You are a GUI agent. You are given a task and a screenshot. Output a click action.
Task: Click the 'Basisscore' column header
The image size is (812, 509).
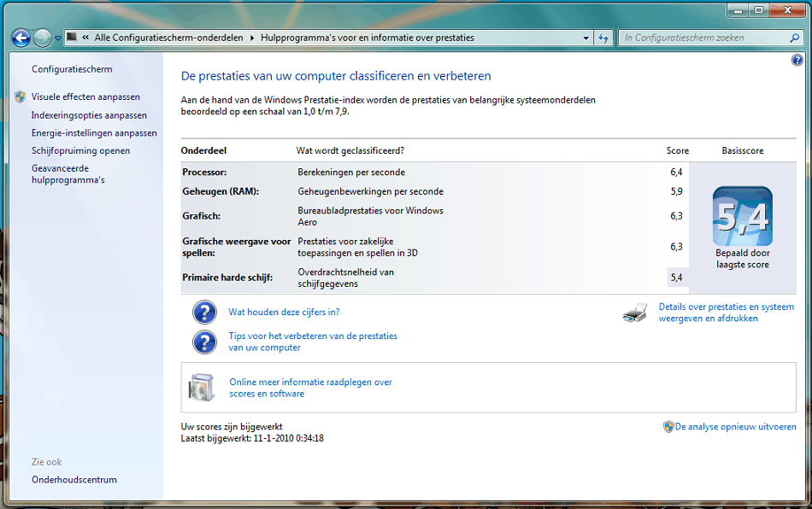(743, 150)
